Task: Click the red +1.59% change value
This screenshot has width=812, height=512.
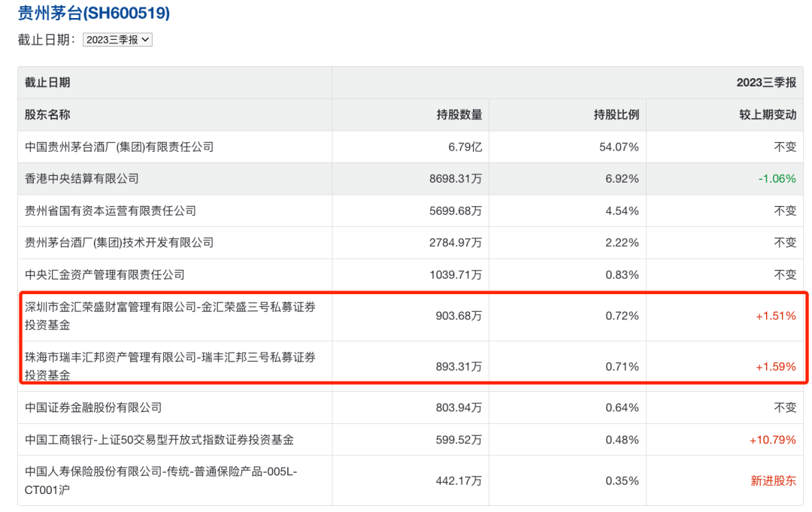Action: tap(776, 367)
